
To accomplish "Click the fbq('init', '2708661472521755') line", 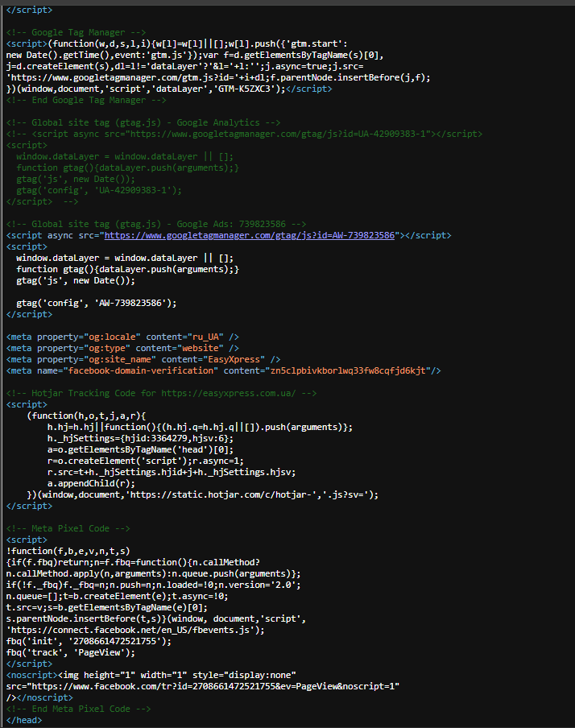I will pyautogui.click(x=89, y=641).
